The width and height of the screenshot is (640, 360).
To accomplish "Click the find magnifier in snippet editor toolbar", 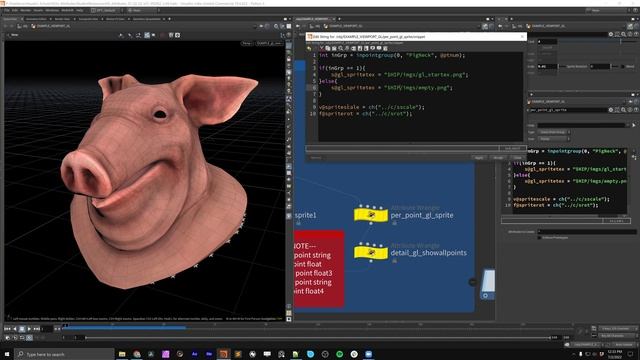I will [x=341, y=48].
